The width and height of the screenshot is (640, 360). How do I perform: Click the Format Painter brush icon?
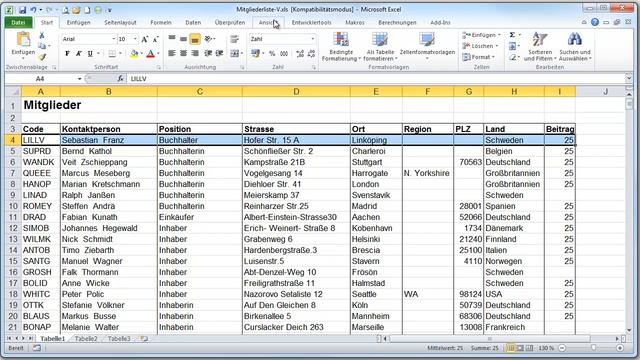42,57
